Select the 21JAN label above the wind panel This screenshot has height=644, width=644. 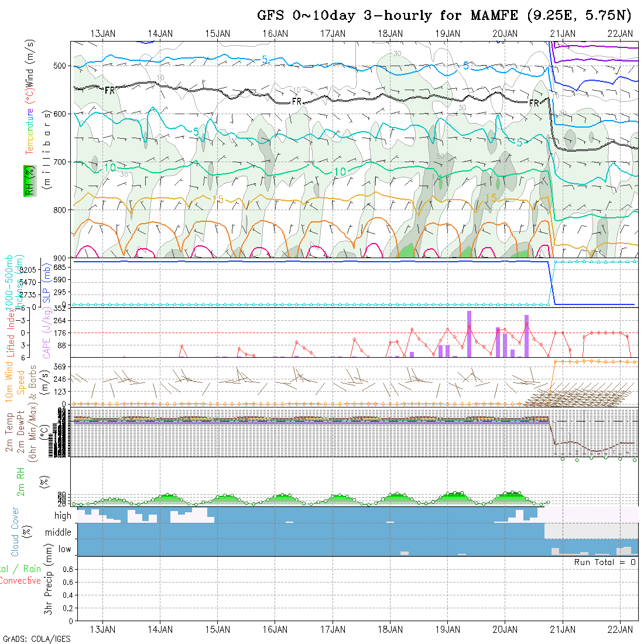coord(563,34)
